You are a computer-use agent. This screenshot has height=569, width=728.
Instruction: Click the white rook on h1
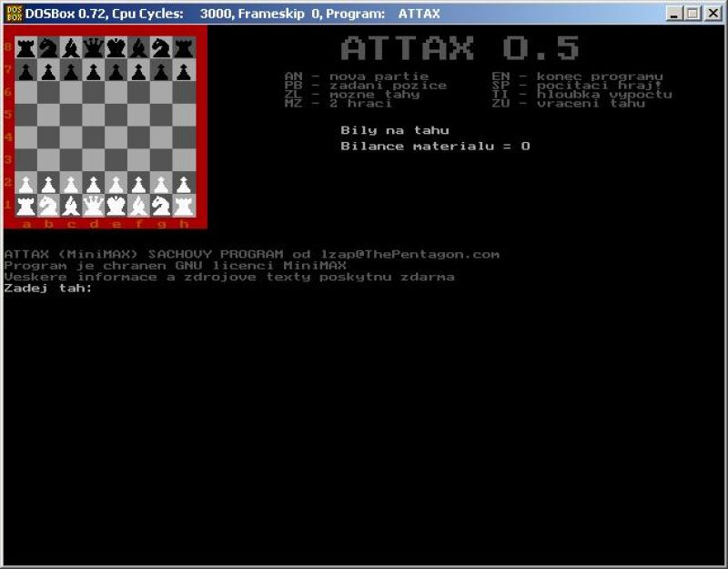pos(184,207)
